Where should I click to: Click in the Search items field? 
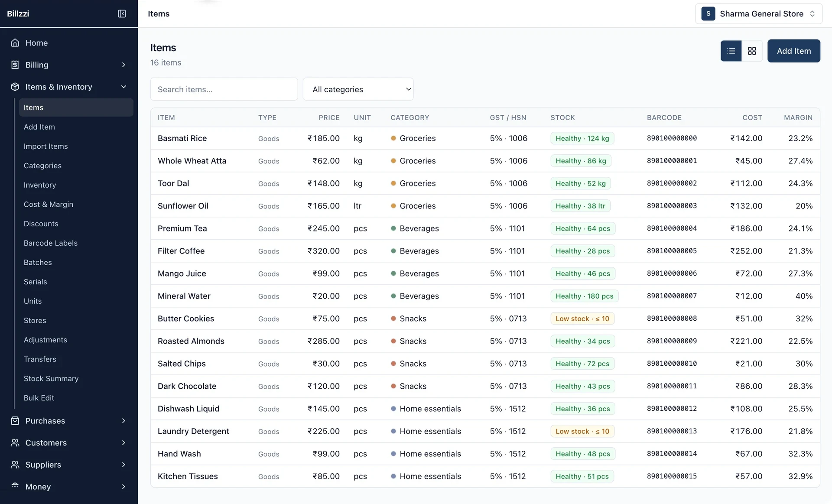click(224, 89)
